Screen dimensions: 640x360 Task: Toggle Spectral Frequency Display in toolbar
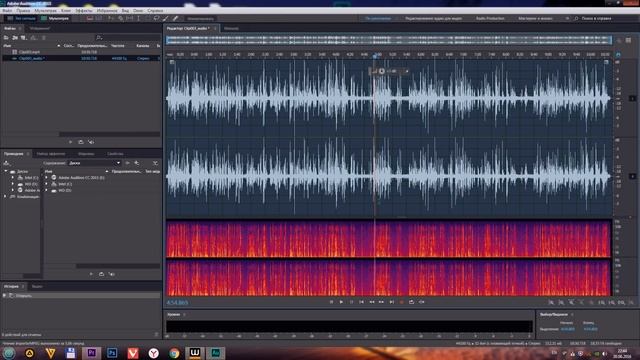tap(90, 18)
